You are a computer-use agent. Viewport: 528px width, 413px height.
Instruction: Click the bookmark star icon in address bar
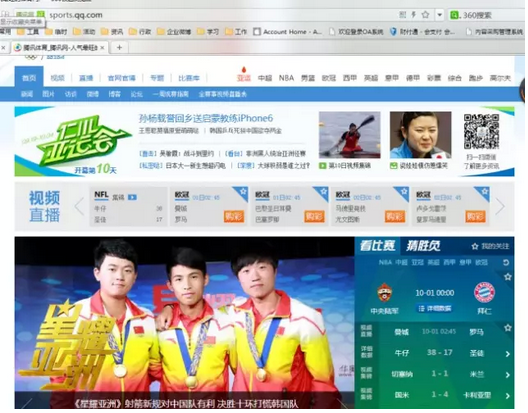425,15
